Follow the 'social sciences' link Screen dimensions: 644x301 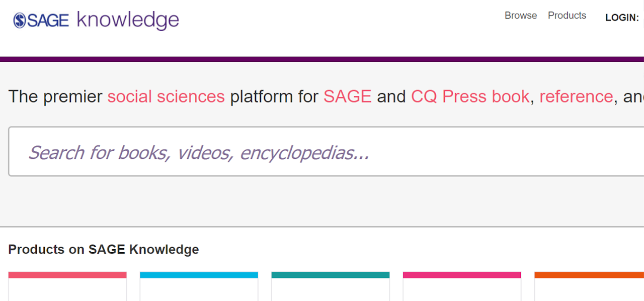(166, 96)
